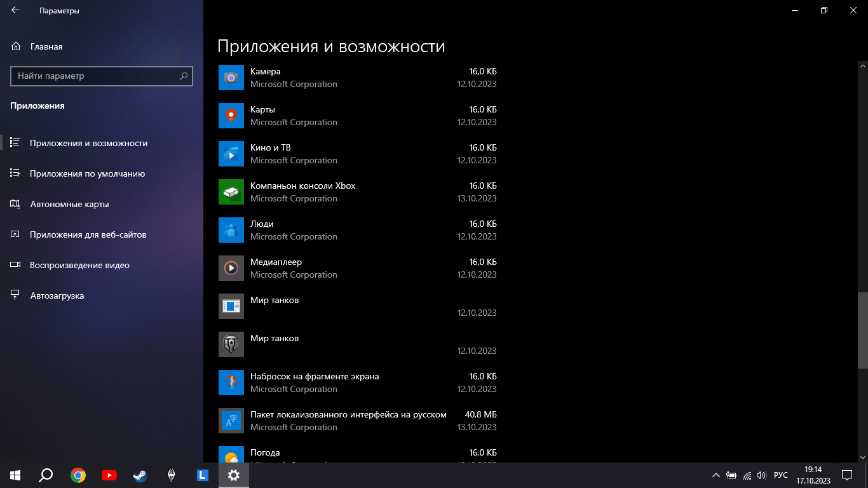The height and width of the screenshot is (488, 868).
Task: Click the scrollbar up arrow
Action: point(862,65)
